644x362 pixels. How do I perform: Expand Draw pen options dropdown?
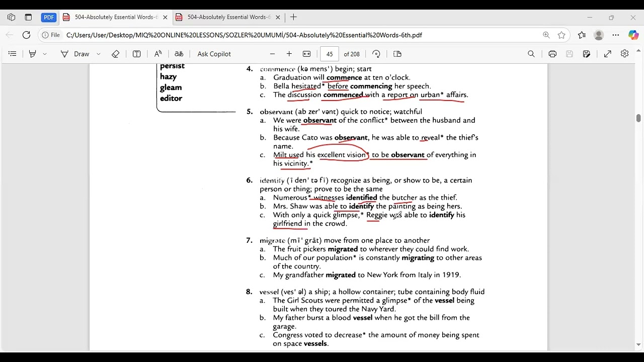click(x=99, y=54)
